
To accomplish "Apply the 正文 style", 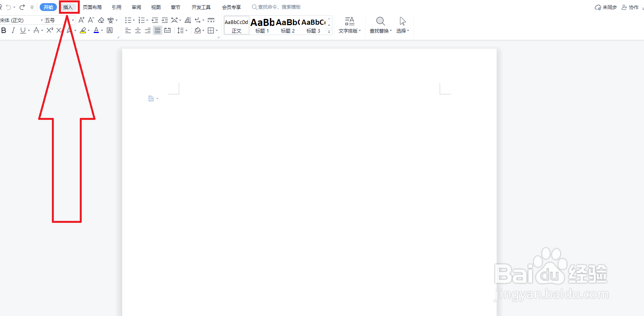I will 237,26.
